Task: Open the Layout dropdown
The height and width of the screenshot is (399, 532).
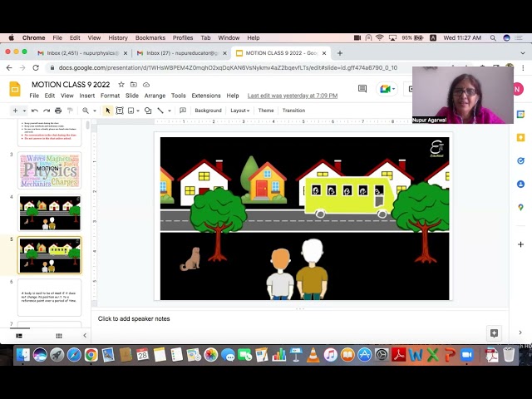Action: click(x=240, y=111)
